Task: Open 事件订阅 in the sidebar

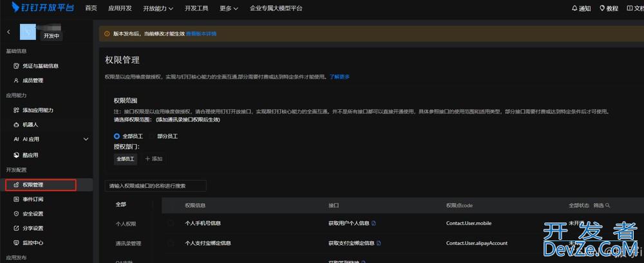Action: 28,199
